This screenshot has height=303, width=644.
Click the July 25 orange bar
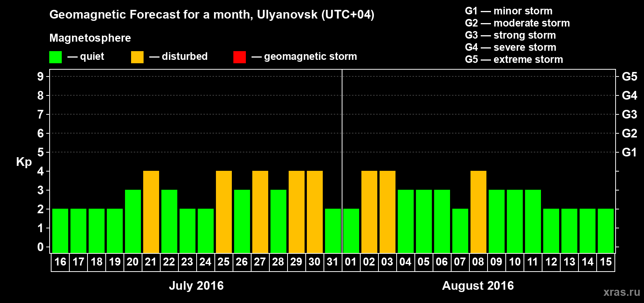[x=224, y=212]
